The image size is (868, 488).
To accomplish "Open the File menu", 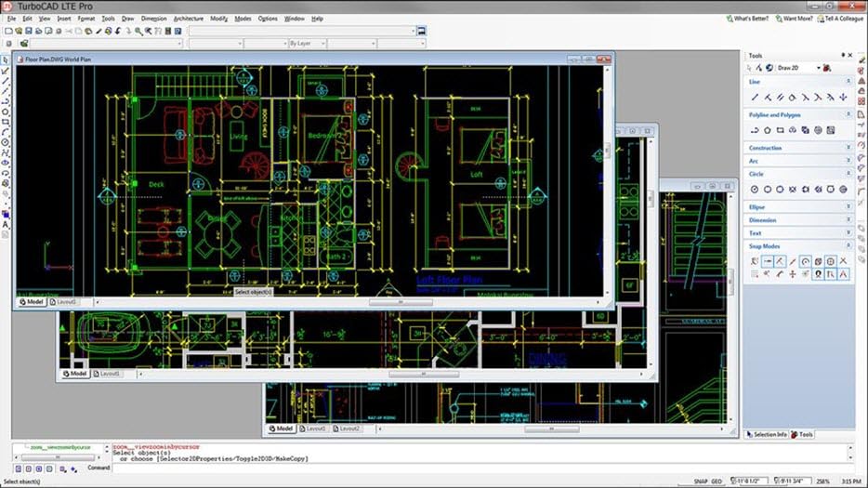I will pos(12,19).
